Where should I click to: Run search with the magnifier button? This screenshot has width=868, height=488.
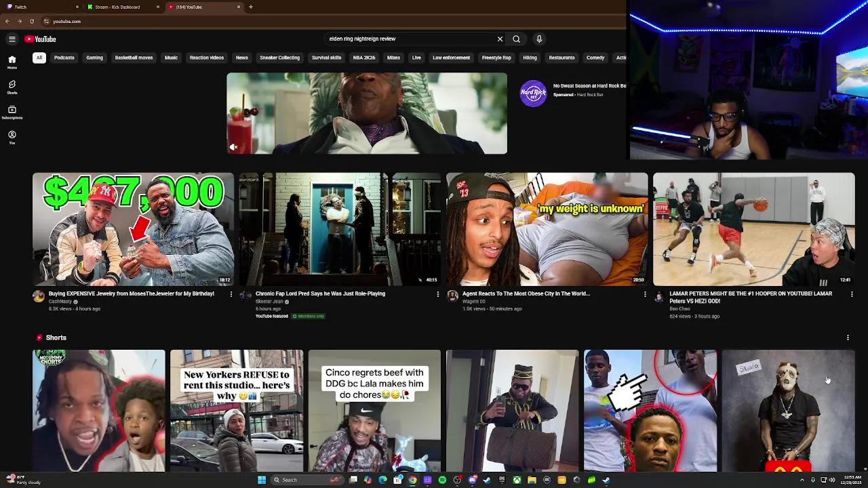click(x=516, y=39)
